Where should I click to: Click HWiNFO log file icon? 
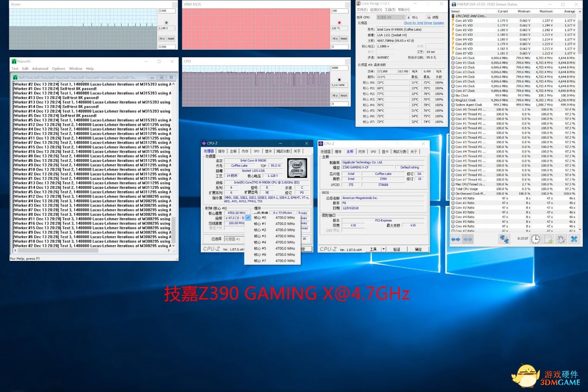click(548, 239)
